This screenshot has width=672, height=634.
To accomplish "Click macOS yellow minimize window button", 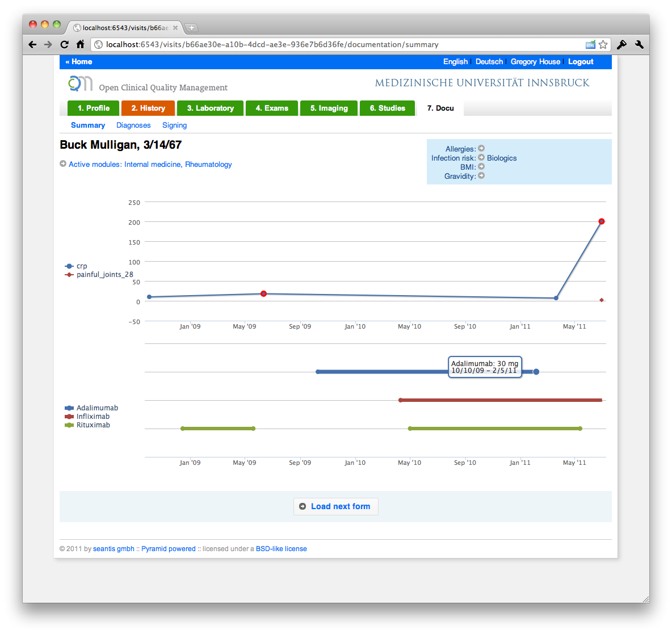I will [45, 24].
